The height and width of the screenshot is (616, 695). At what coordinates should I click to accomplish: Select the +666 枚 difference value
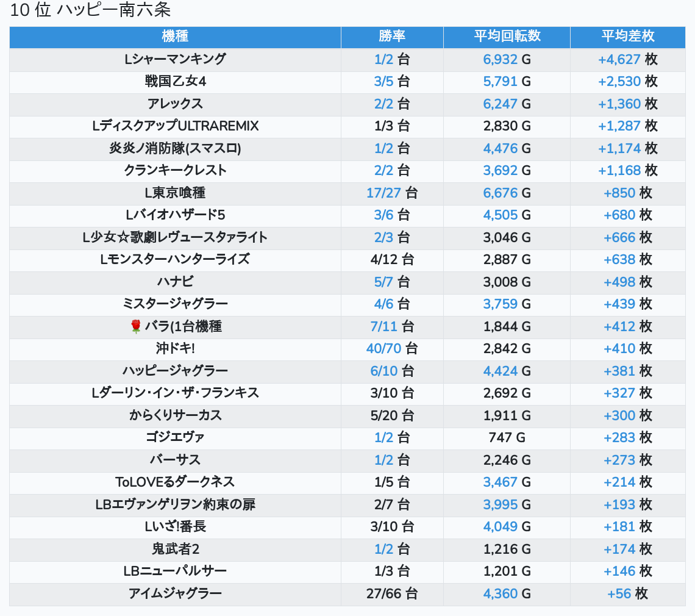coord(627,237)
